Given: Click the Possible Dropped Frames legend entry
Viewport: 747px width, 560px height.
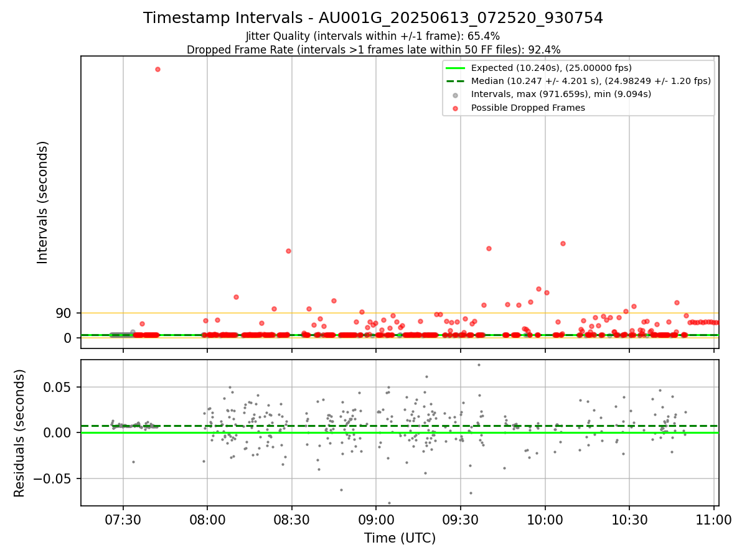Looking at the screenshot, I should (x=520, y=108).
